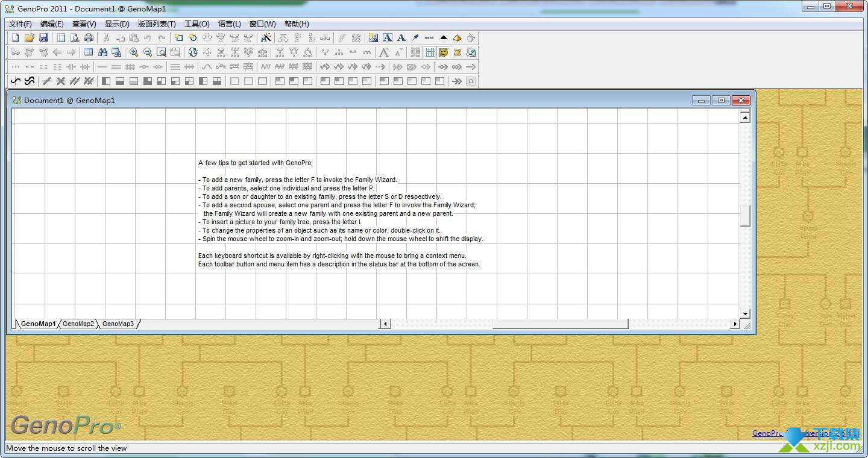Open the 显示(D) menu
Viewport: 868px width, 458px height.
click(x=117, y=24)
